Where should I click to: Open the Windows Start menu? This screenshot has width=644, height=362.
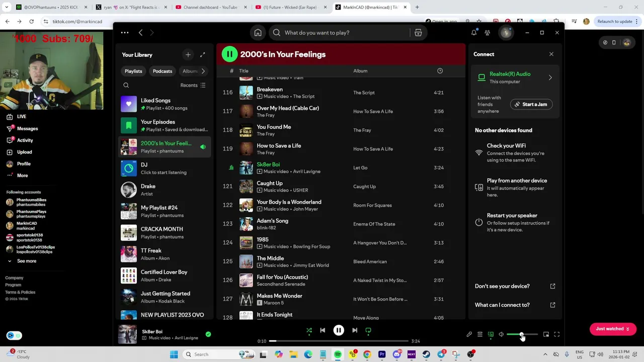point(174,354)
